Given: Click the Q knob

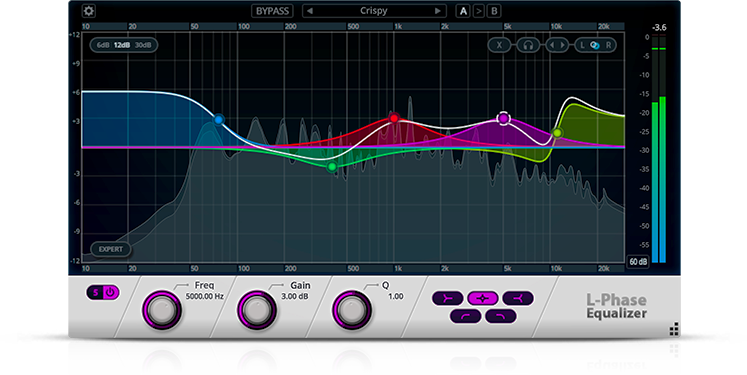Looking at the screenshot, I should 352,310.
